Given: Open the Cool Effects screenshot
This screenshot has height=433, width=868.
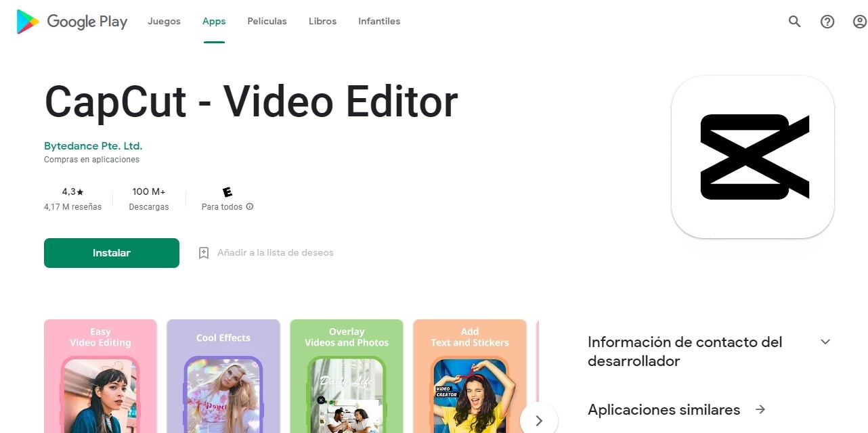Looking at the screenshot, I should 223,376.
